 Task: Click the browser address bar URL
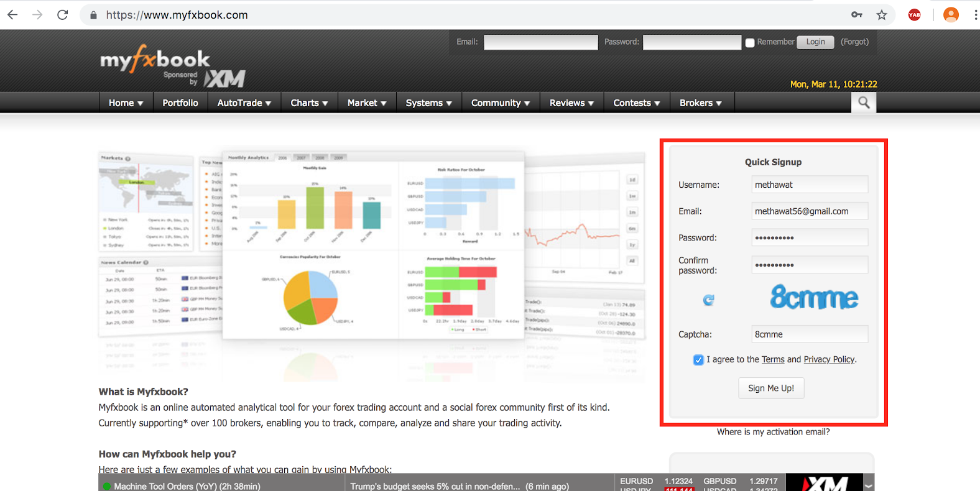click(x=177, y=15)
